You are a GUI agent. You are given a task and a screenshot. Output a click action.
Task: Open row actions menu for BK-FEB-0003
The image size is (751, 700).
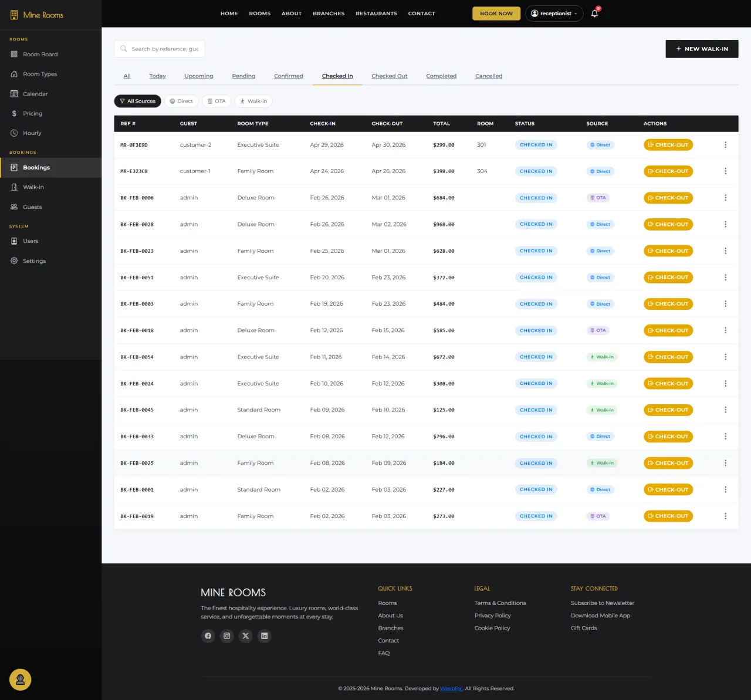point(725,304)
